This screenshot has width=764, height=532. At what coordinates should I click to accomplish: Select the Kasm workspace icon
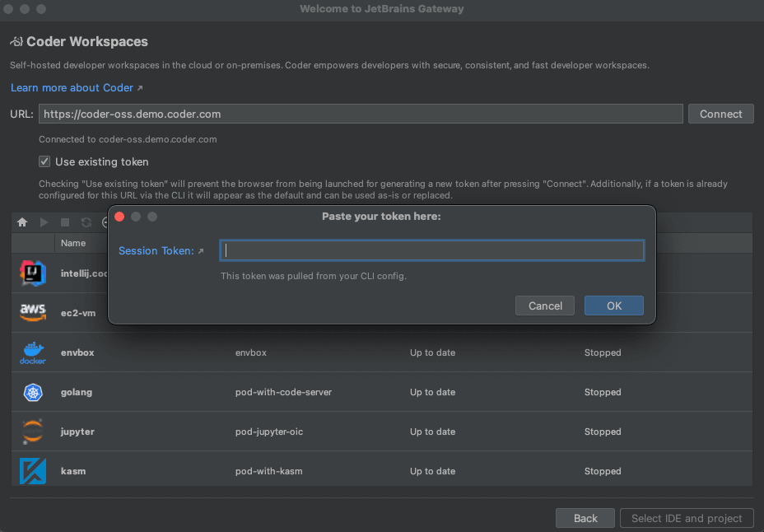(x=33, y=471)
